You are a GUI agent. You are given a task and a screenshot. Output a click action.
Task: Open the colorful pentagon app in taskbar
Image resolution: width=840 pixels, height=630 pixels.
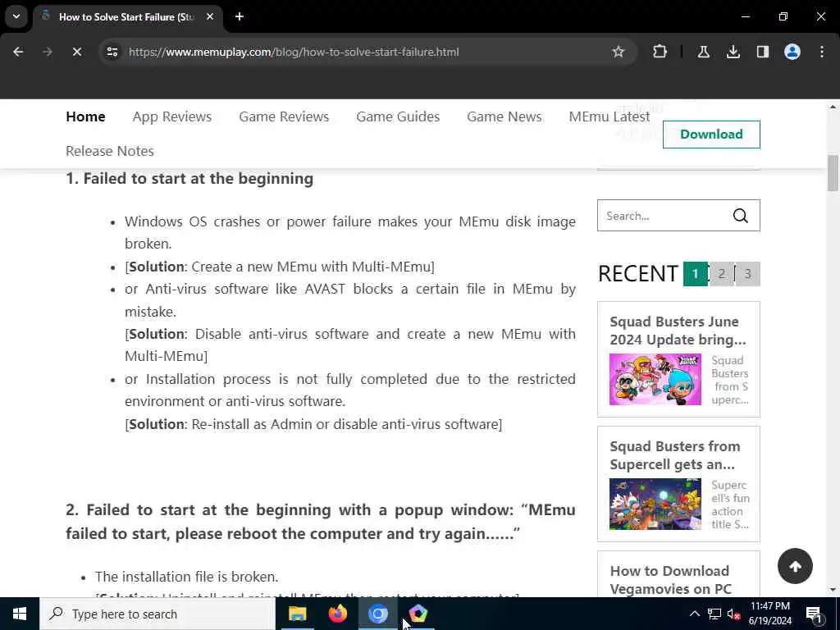tap(418, 614)
